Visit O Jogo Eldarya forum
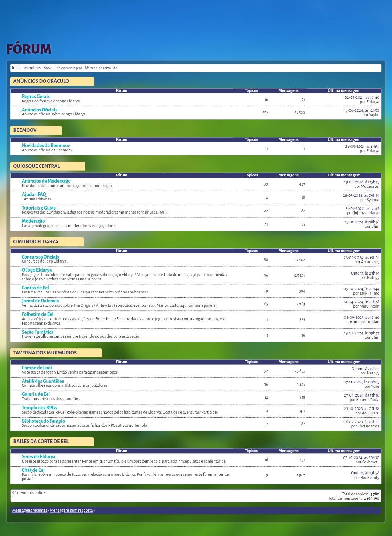Image resolution: width=392 pixels, height=536 pixels. click(x=37, y=270)
